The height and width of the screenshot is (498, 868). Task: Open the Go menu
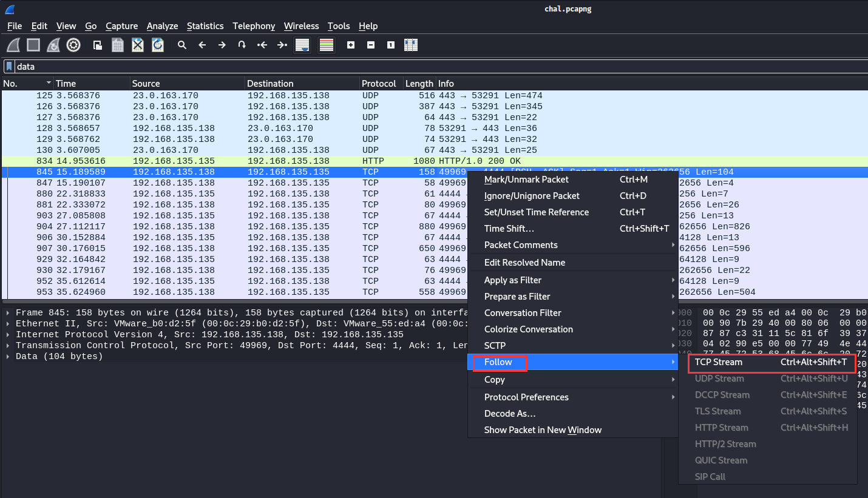click(x=91, y=26)
